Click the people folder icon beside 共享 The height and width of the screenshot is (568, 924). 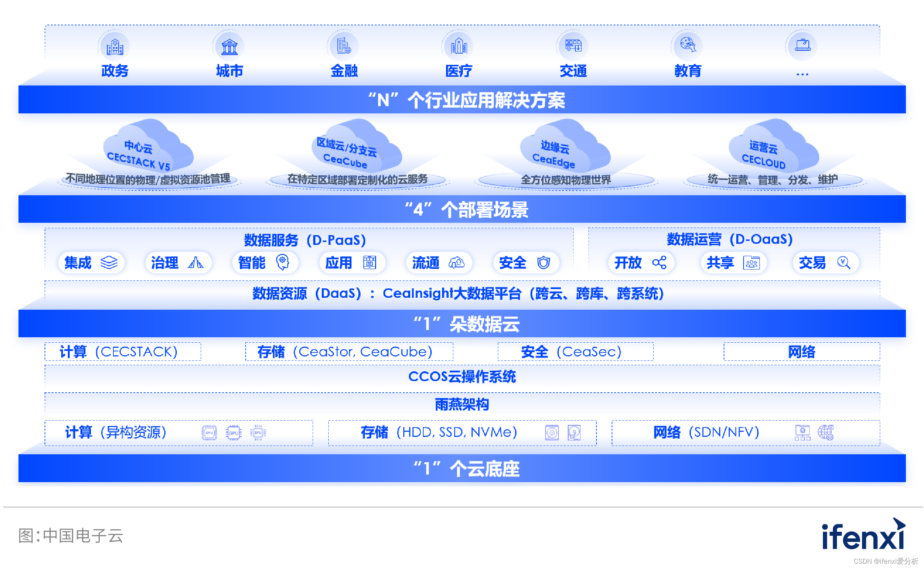pyautogui.click(x=751, y=262)
